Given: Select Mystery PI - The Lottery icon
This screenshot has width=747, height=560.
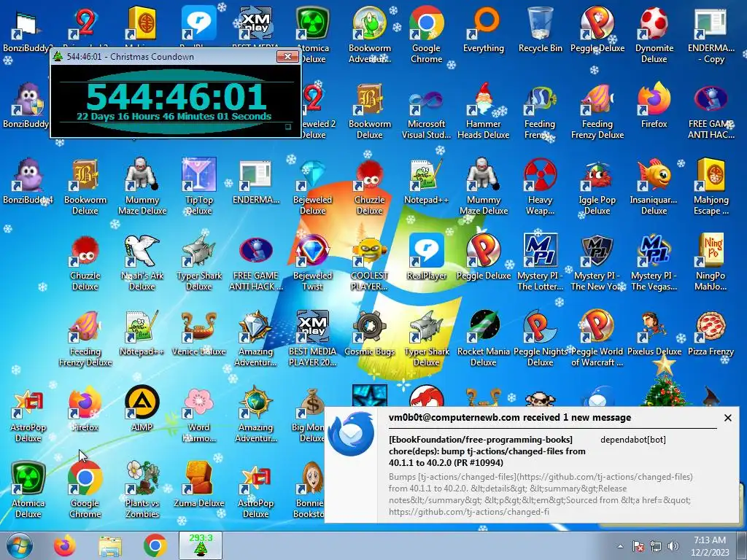Looking at the screenshot, I should [541, 262].
